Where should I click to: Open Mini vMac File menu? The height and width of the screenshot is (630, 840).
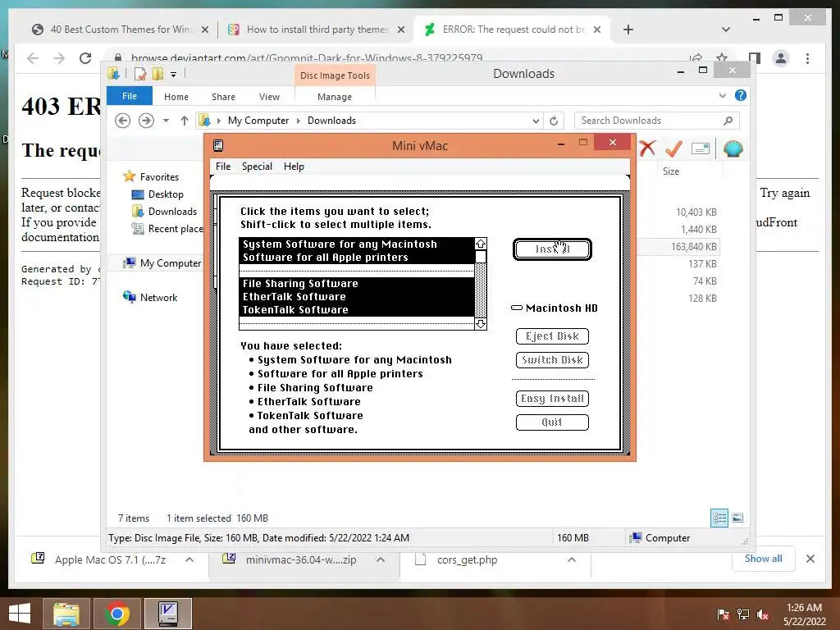click(x=223, y=166)
